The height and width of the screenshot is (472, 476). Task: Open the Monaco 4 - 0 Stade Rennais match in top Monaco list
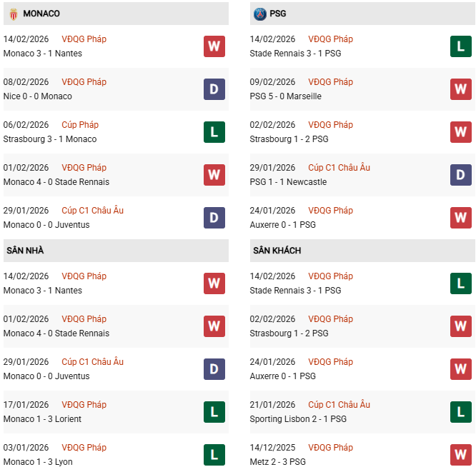point(56,182)
